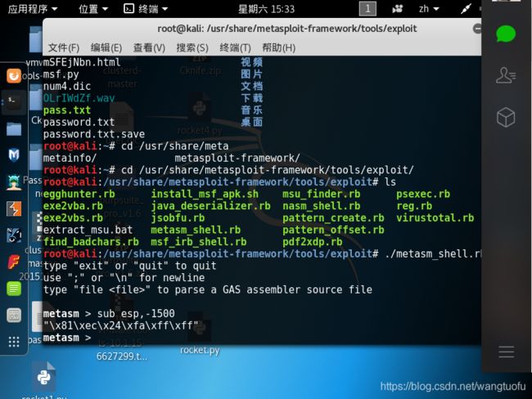Open the green notes icon in dock
Viewport: 532px width, 399px height.
[14, 289]
